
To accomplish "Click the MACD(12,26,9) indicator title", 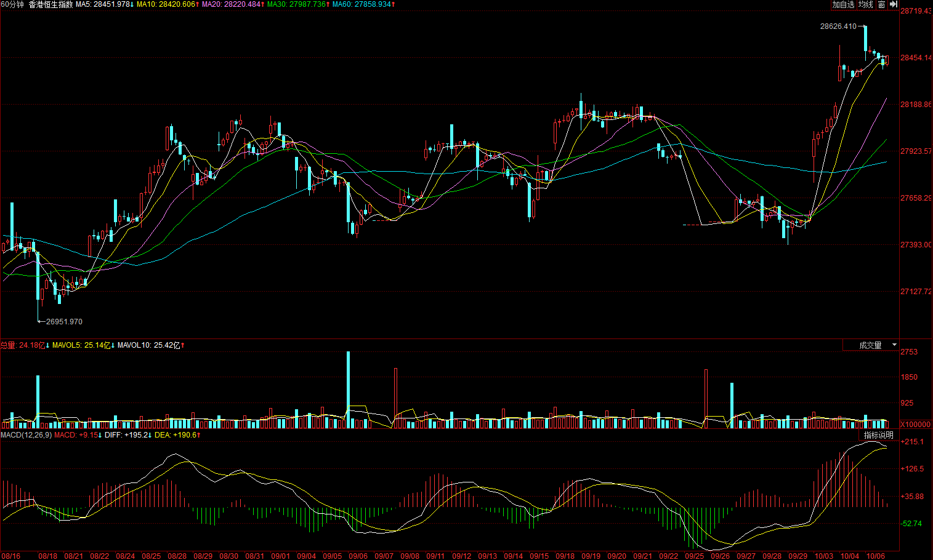I will click(26, 435).
